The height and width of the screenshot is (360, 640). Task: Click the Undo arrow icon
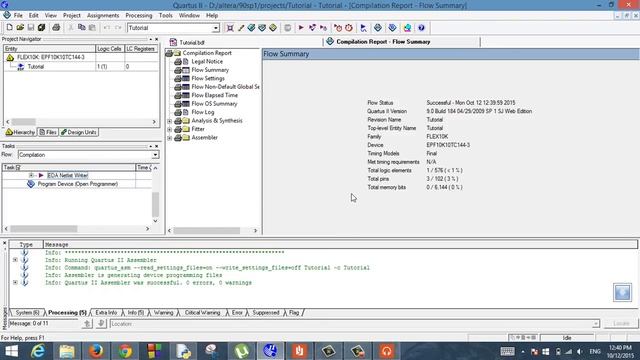click(107, 28)
